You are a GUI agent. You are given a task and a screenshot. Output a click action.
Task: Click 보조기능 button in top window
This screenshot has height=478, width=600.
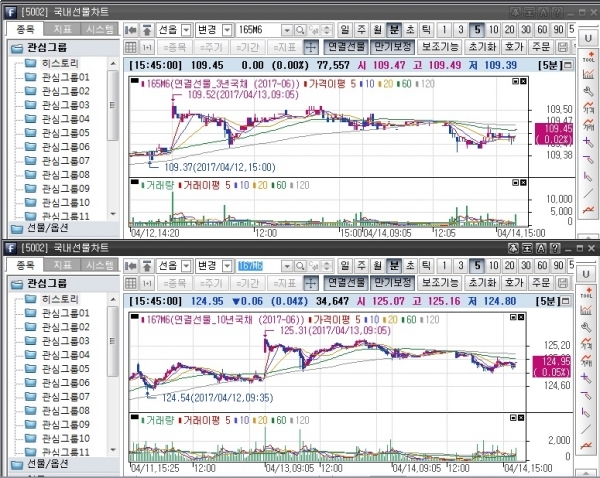tap(440, 47)
